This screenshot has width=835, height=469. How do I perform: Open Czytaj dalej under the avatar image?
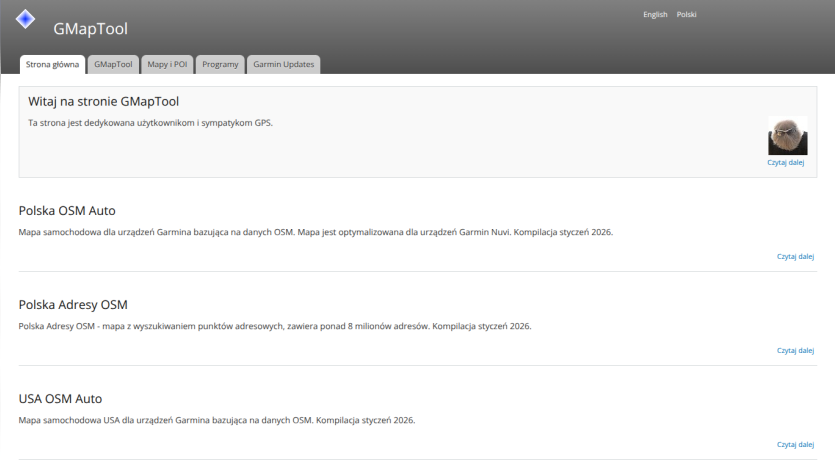[785, 162]
